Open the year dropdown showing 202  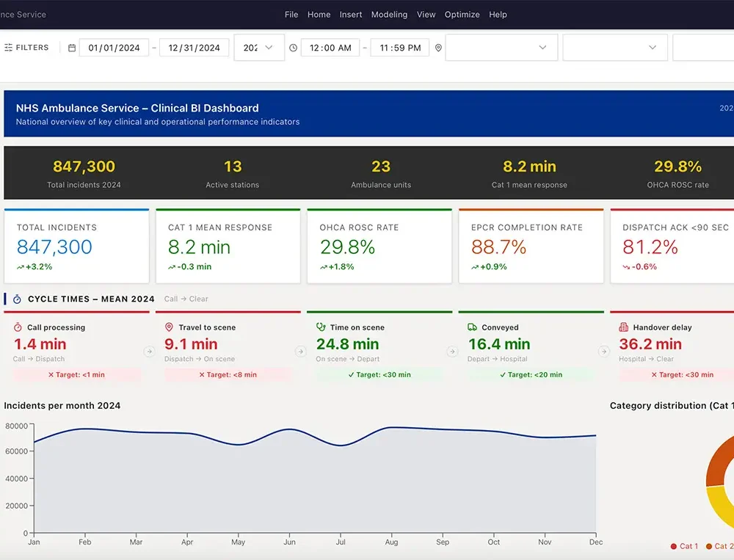point(259,47)
